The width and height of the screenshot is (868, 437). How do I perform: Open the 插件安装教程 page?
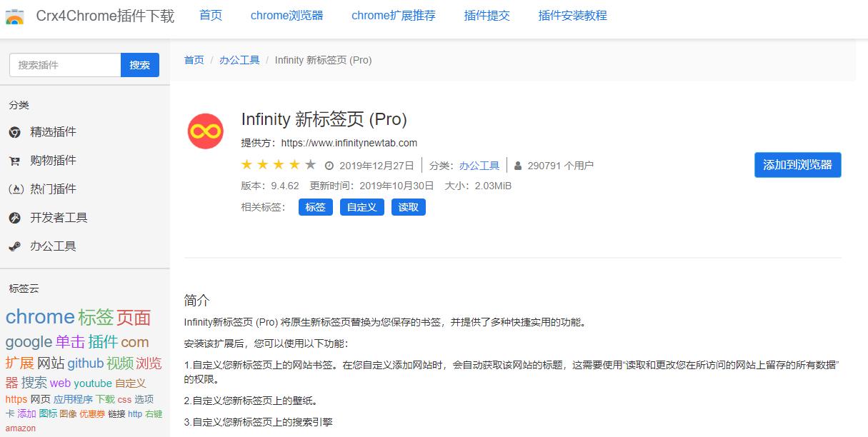[572, 15]
